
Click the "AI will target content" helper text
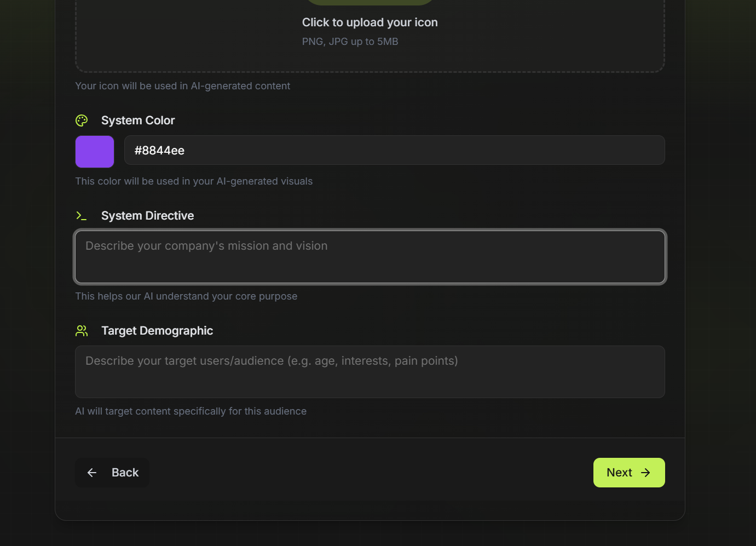click(x=191, y=411)
